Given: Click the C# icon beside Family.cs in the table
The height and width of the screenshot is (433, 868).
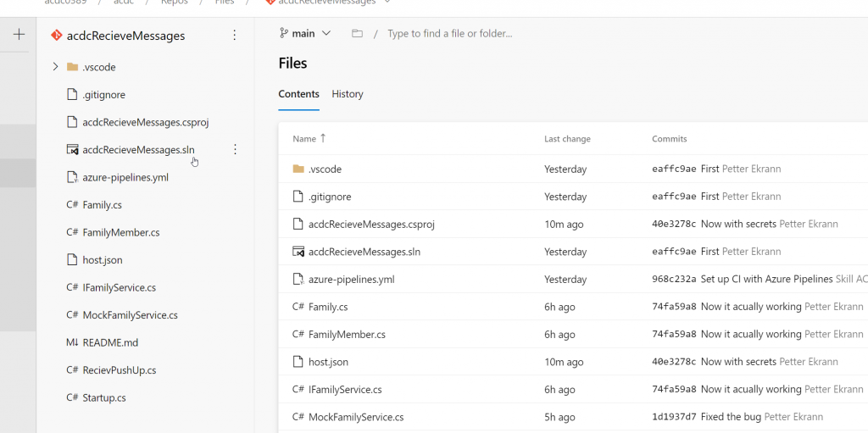Looking at the screenshot, I should 298,307.
